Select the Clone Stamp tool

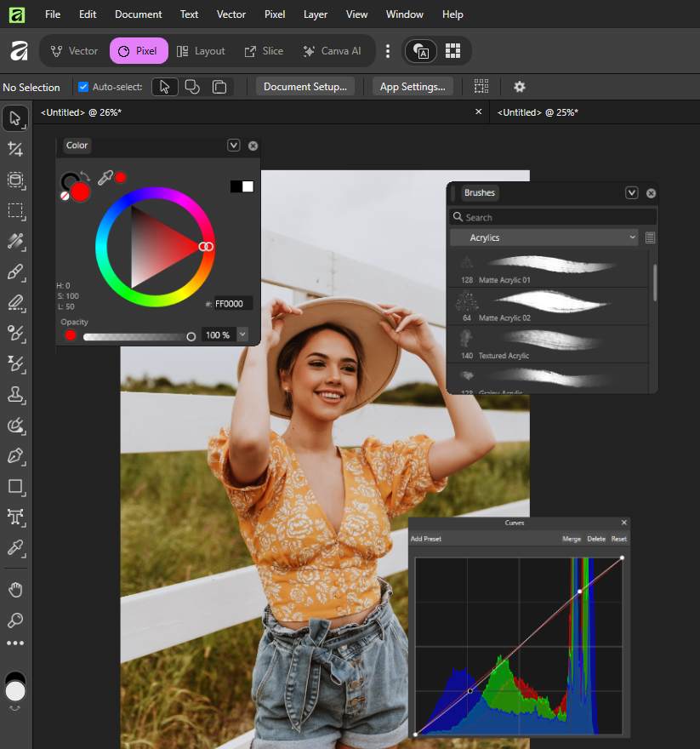15,395
